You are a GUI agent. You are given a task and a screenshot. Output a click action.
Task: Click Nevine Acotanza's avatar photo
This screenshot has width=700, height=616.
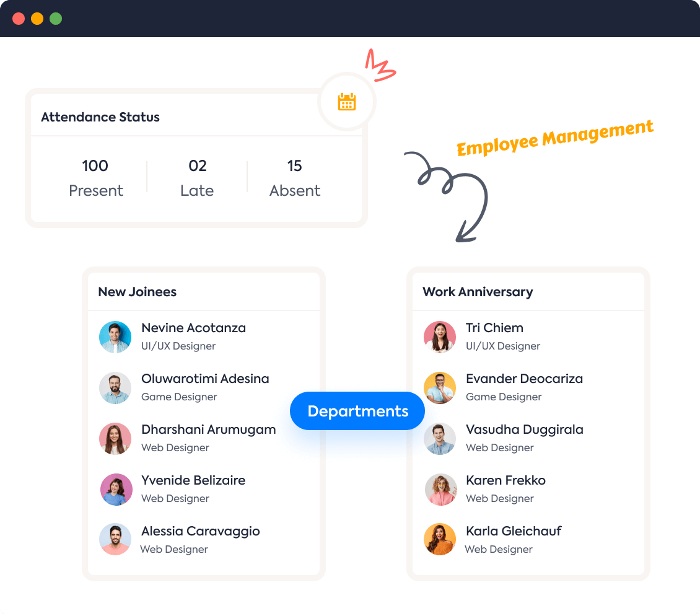point(115,337)
